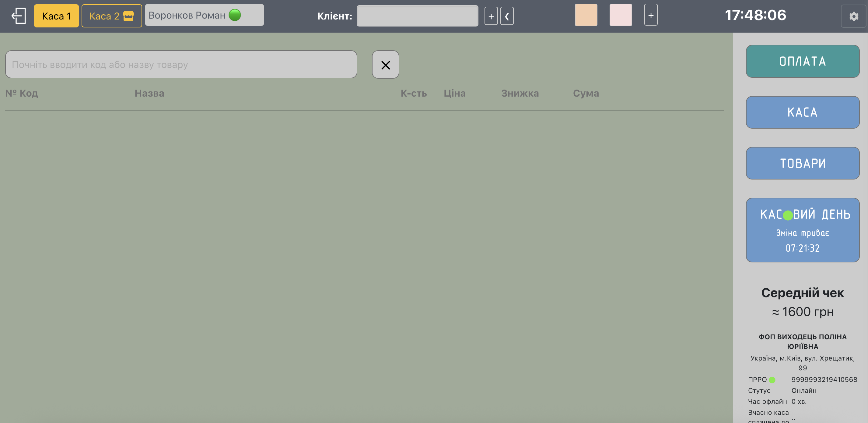Select the light pink color swatch
Screen dimensions: 868x423
pyautogui.click(x=620, y=15)
